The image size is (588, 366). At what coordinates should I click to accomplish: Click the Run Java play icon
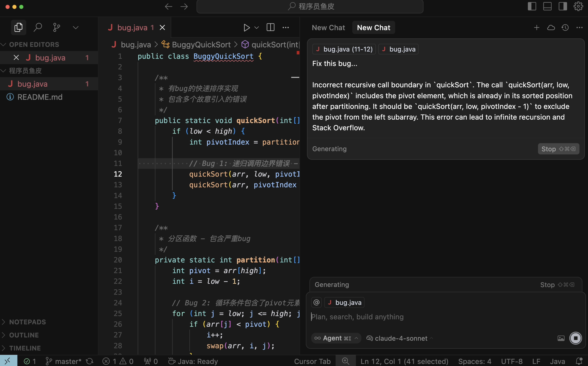(246, 28)
